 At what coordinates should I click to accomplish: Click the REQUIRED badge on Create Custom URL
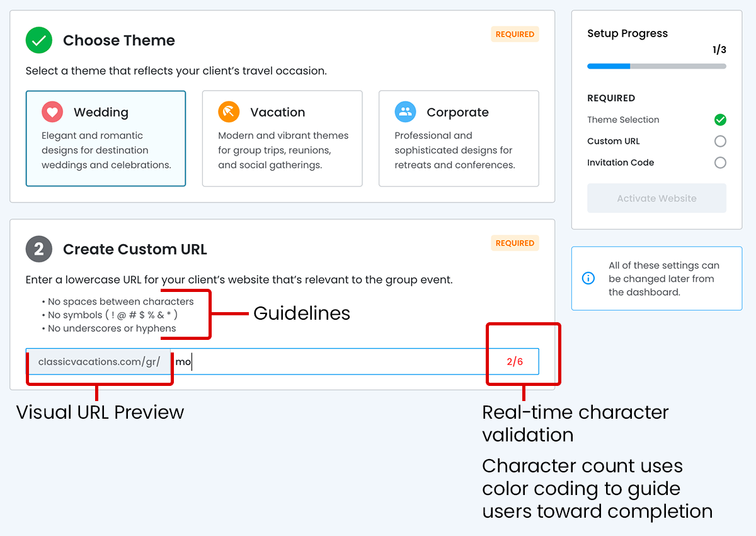click(515, 243)
